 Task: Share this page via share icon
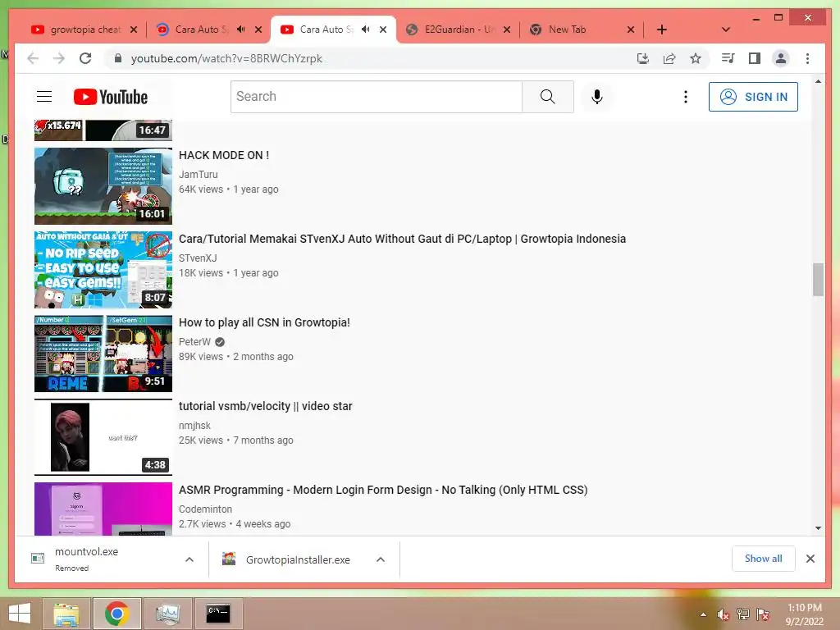pyautogui.click(x=669, y=58)
